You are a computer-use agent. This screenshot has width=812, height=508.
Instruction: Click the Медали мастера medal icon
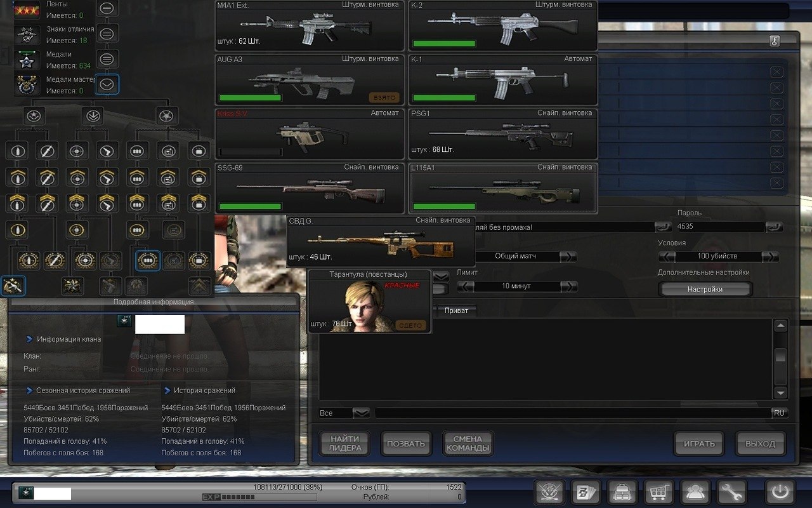click(27, 85)
